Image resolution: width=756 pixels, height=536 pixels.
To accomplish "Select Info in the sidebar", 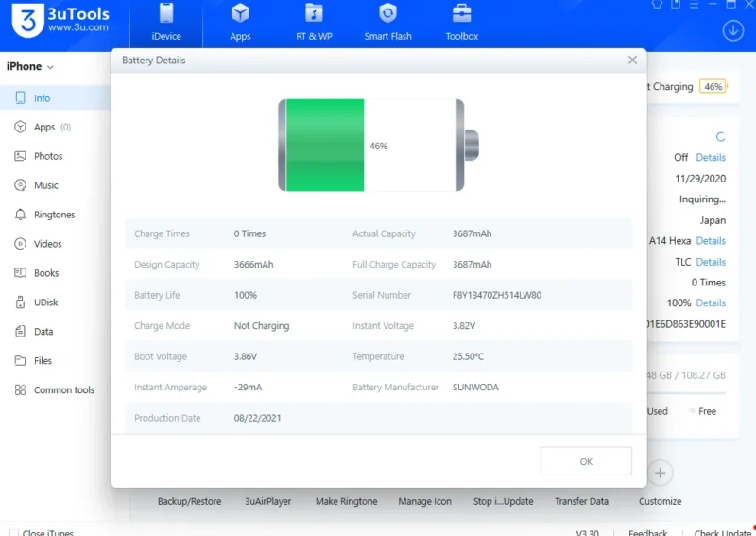I will tap(55, 98).
